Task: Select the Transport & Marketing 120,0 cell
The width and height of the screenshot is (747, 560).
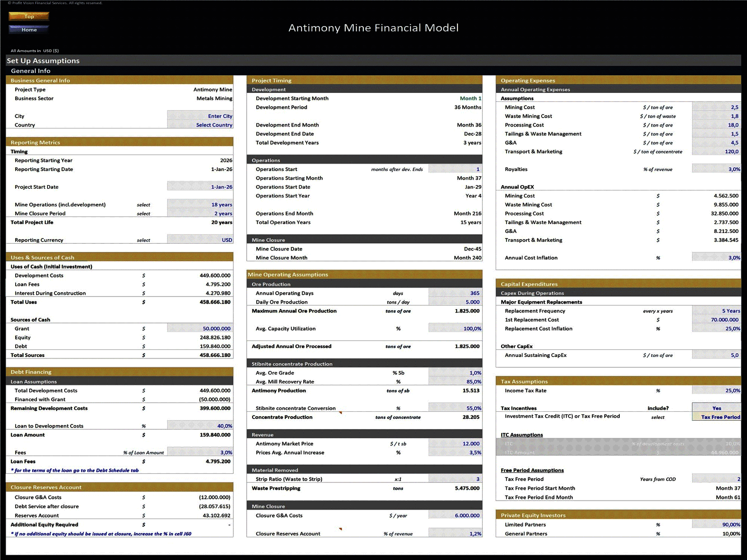Action: (716, 152)
